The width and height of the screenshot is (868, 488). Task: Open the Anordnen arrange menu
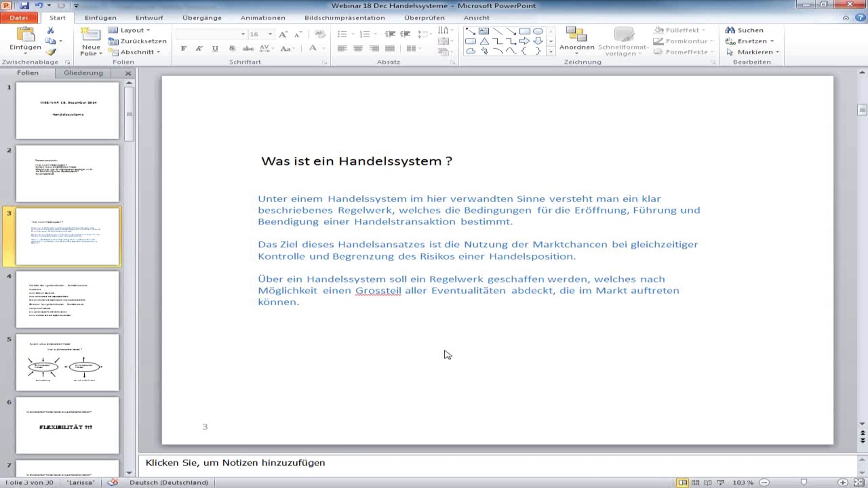577,41
